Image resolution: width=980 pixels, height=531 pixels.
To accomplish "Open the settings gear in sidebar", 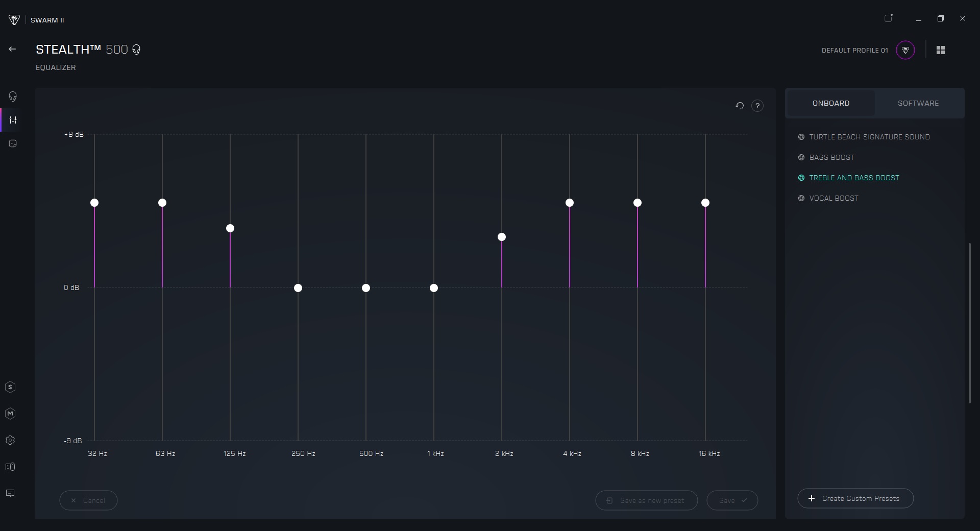I will pyautogui.click(x=10, y=440).
